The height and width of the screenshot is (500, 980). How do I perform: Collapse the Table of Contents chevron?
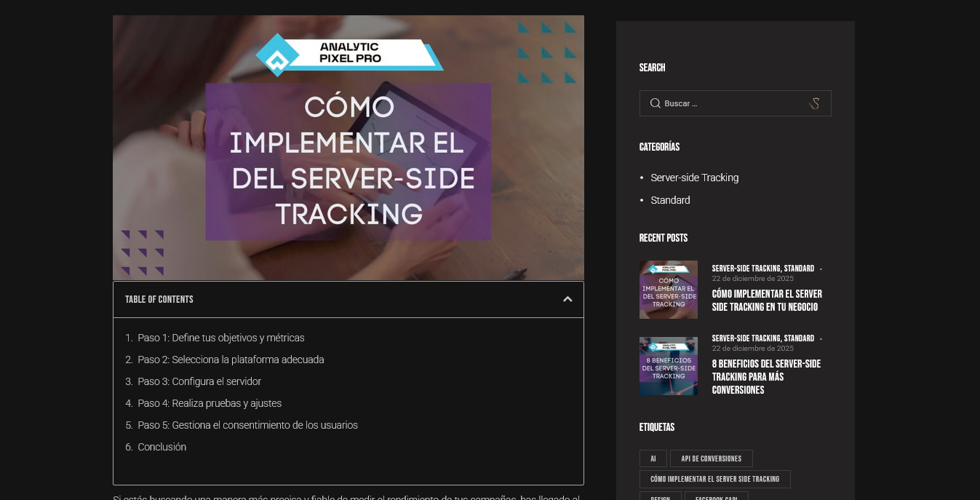(x=567, y=299)
